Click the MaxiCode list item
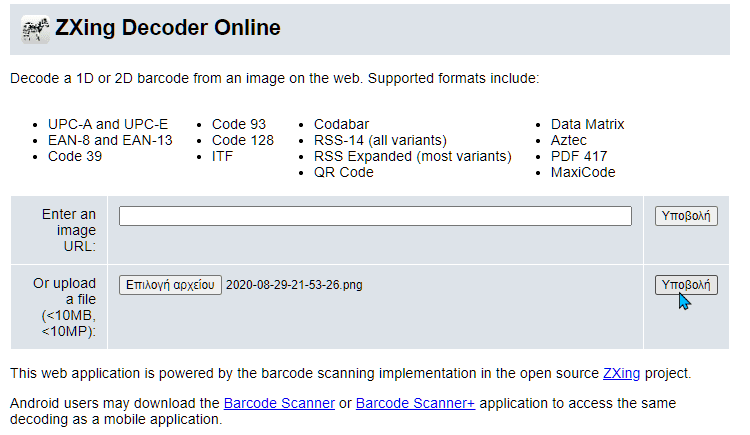Viewport: 750px width, 435px height. pos(583,172)
